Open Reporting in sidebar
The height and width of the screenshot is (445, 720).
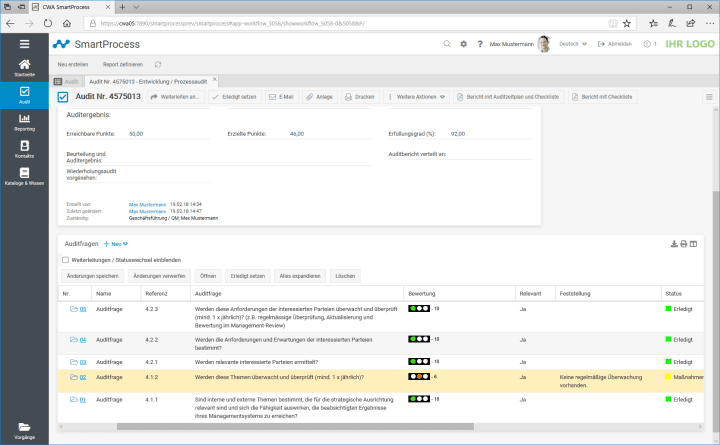click(x=24, y=122)
